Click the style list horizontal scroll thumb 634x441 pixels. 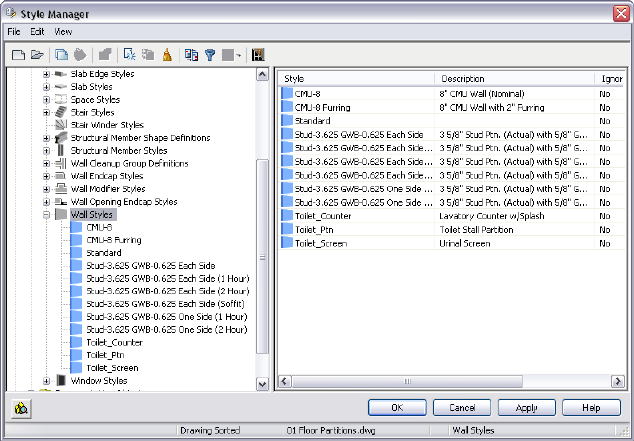tap(407, 381)
